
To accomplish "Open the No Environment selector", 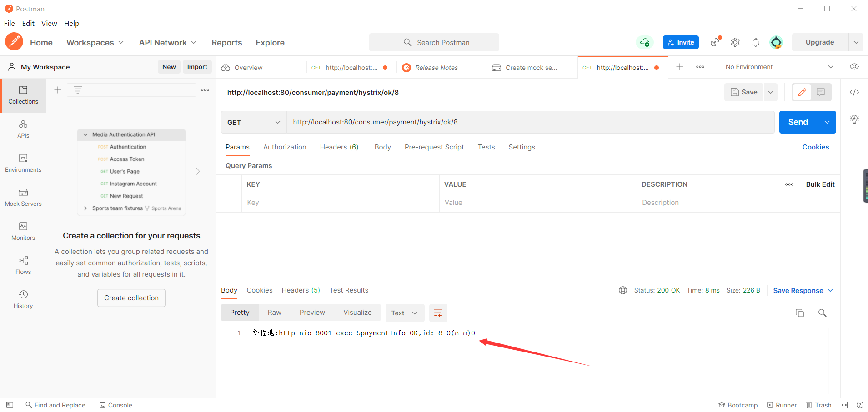I will point(780,67).
